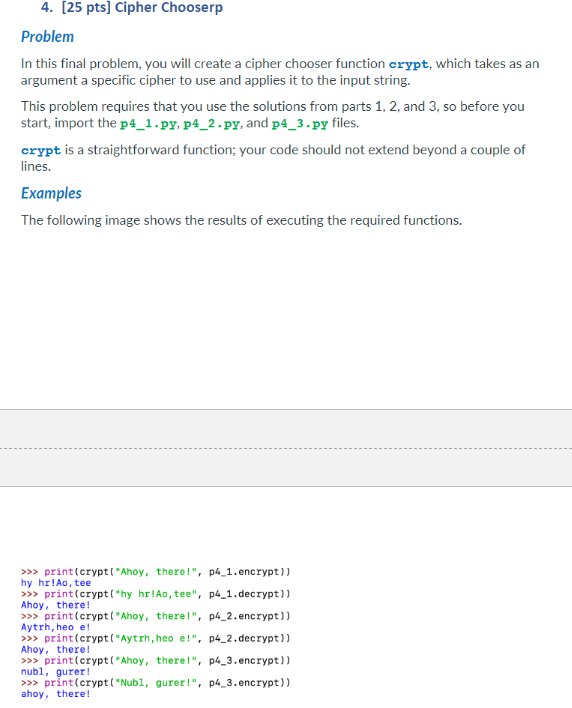The image size is (572, 708).
Task: Click the heading '[25 pts] Cipher Chooserp'
Action: point(142,8)
